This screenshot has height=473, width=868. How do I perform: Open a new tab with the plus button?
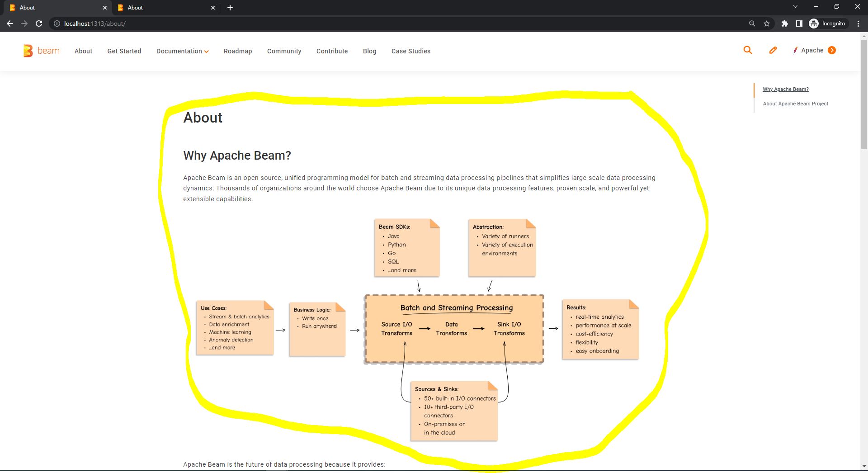[230, 8]
